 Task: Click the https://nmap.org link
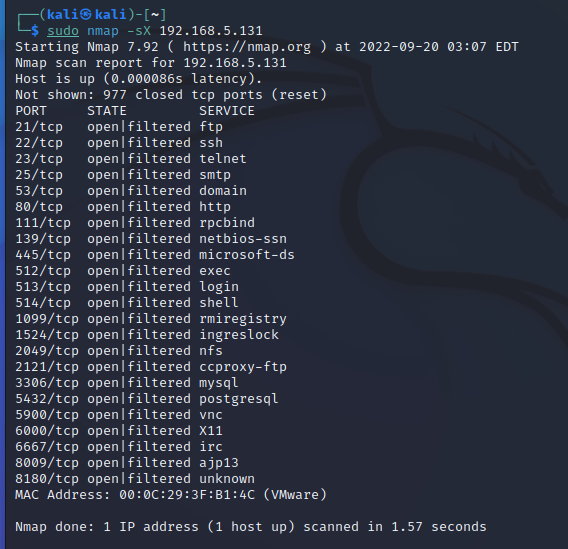(x=247, y=47)
